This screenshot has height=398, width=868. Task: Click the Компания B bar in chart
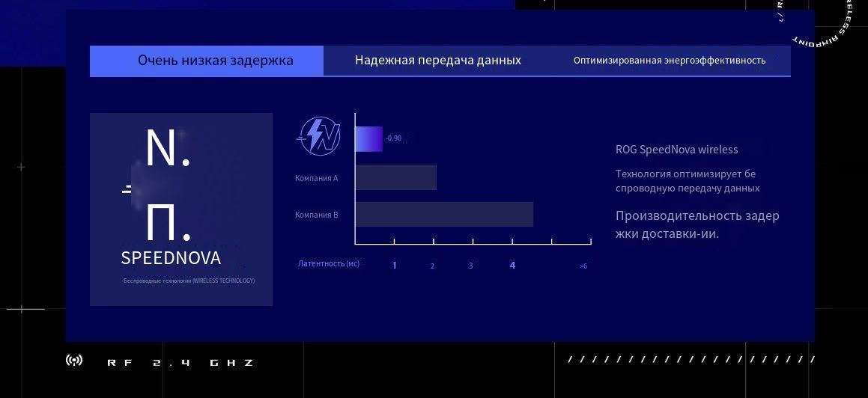pos(444,214)
